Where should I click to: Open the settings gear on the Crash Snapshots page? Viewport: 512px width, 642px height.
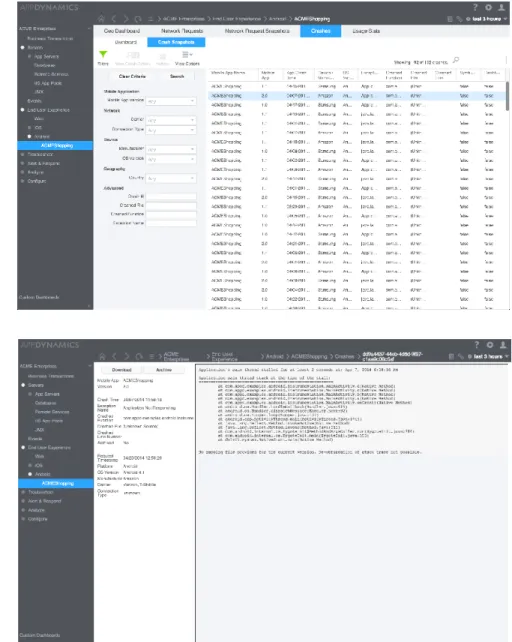tap(488, 7)
